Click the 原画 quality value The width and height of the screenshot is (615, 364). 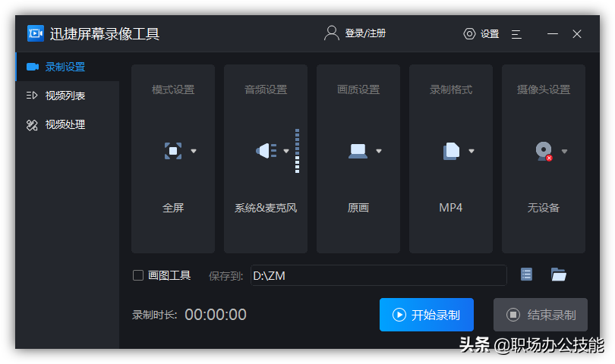click(358, 208)
